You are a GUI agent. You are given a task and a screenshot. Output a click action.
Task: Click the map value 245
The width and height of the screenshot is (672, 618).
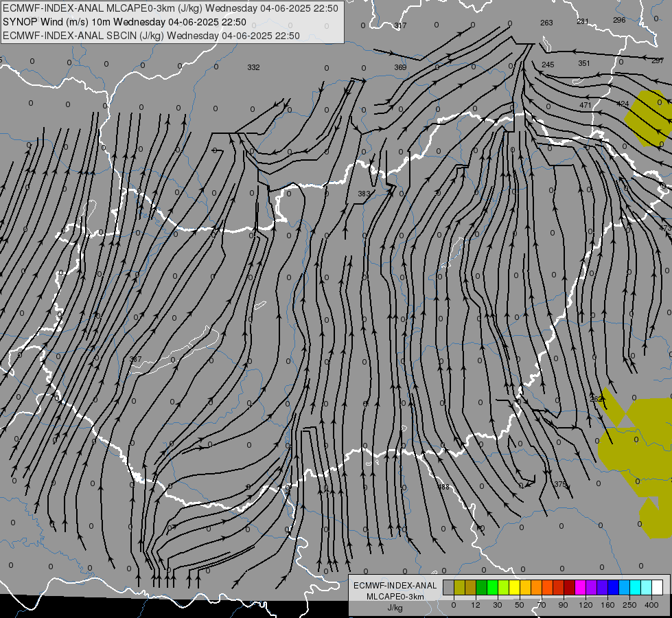[x=548, y=65]
